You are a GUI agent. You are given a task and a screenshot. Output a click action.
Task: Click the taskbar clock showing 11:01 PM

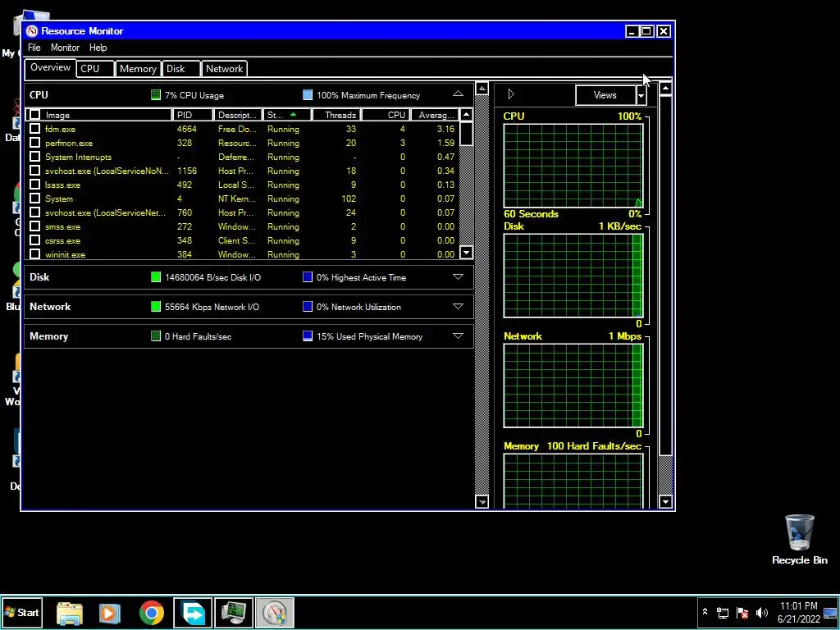coord(799,612)
